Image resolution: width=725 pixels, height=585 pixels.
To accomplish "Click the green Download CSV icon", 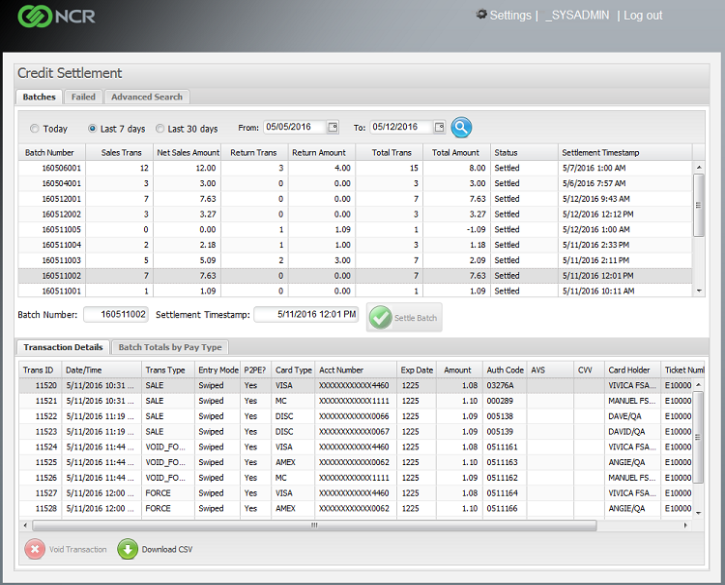I will (x=128, y=549).
